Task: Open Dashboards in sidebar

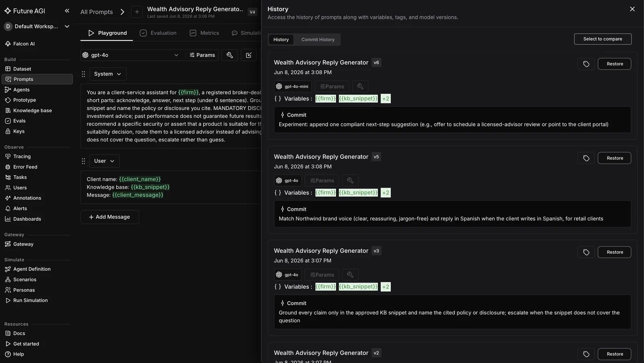Action: coord(37,219)
